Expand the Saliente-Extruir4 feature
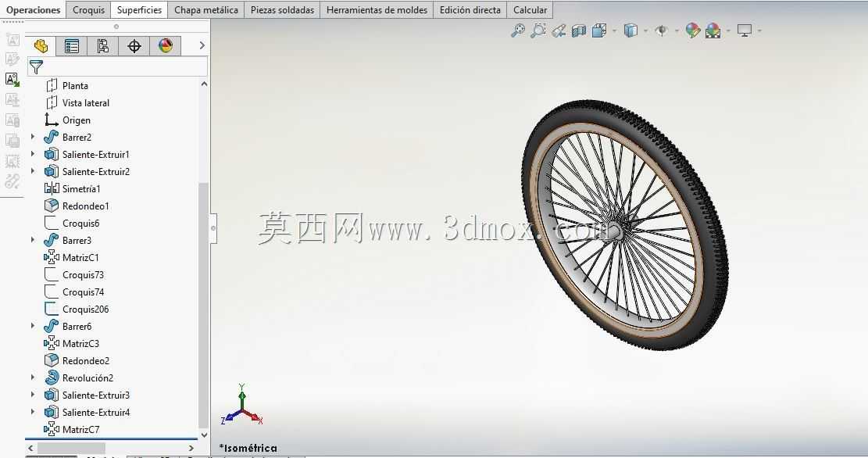The image size is (868, 458). pyautogui.click(x=33, y=411)
